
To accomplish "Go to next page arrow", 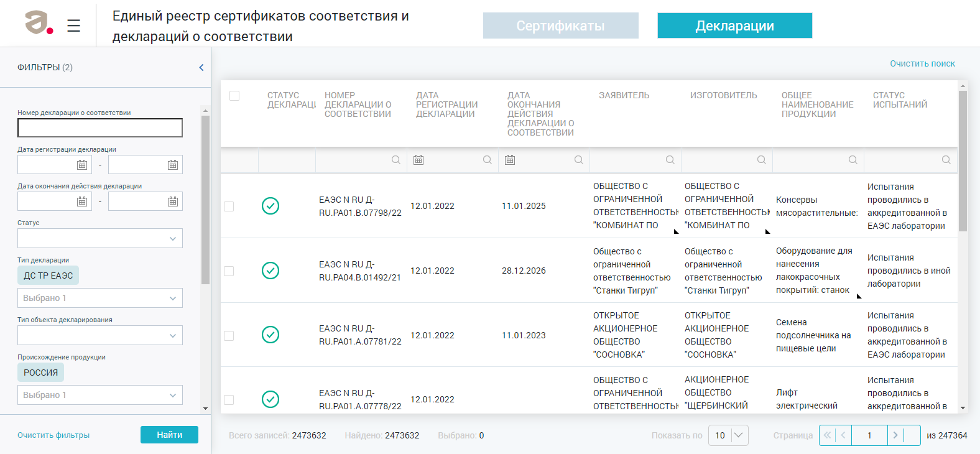I will [x=895, y=435].
